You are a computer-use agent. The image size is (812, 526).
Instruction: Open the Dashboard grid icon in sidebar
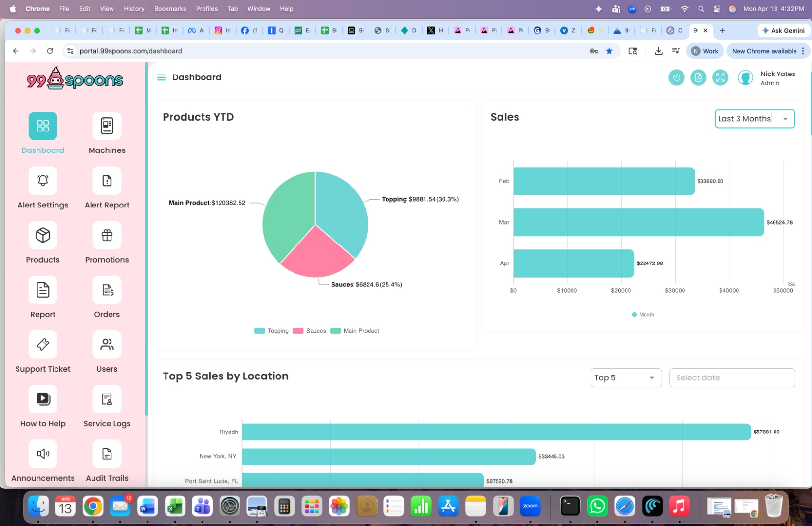point(43,126)
